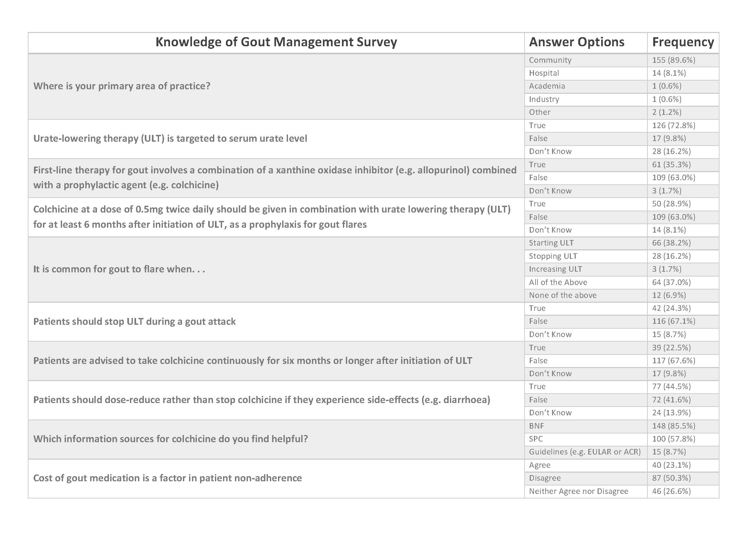Select the '87 (50.3%)' frequency value
The image size is (756, 535).
671,478
